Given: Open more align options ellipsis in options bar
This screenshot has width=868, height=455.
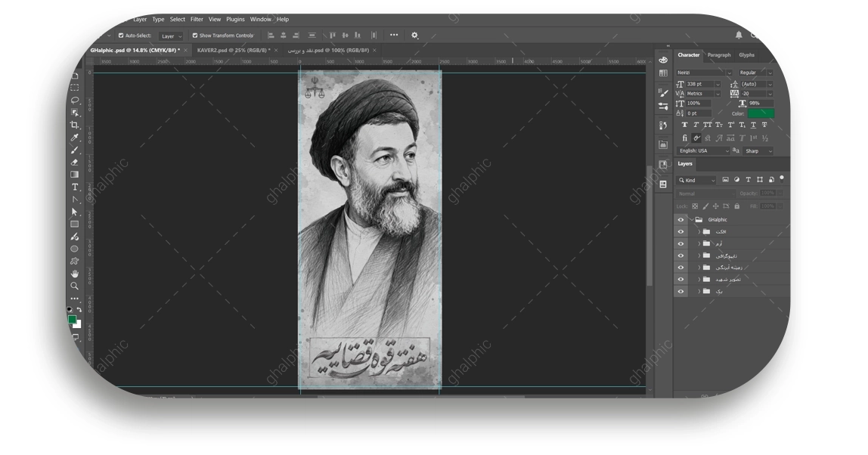Looking at the screenshot, I should pos(394,35).
